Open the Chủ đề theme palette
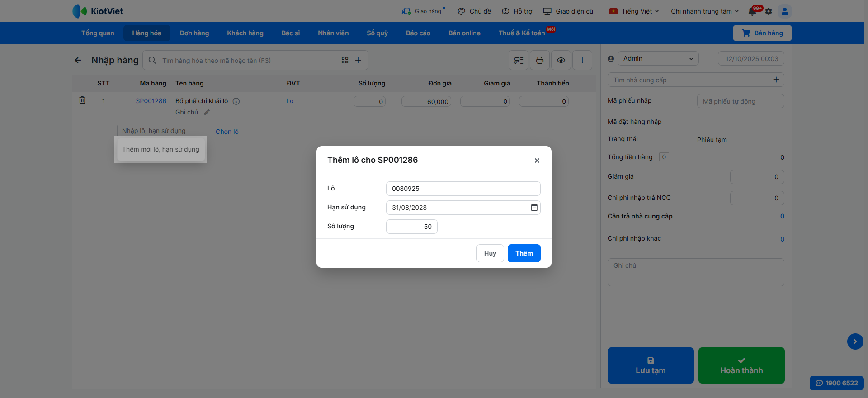868x398 pixels. [474, 11]
